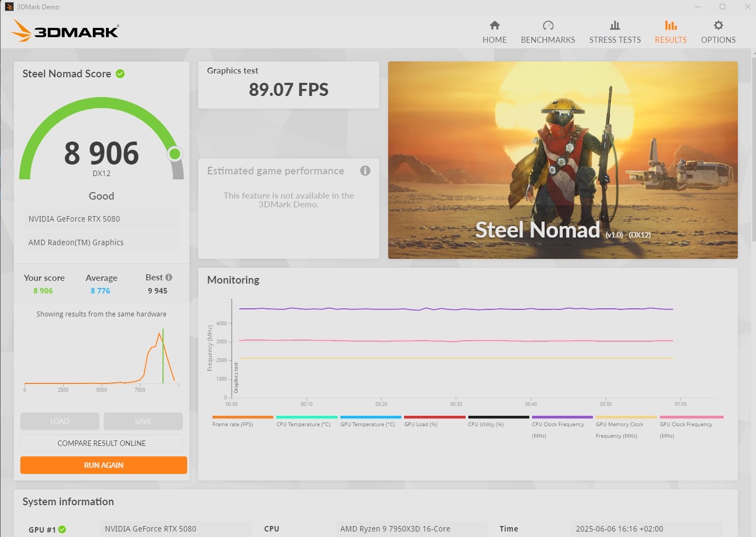This screenshot has width=756, height=537.
Task: Click the RESULTS navigation label
Action: coord(670,40)
